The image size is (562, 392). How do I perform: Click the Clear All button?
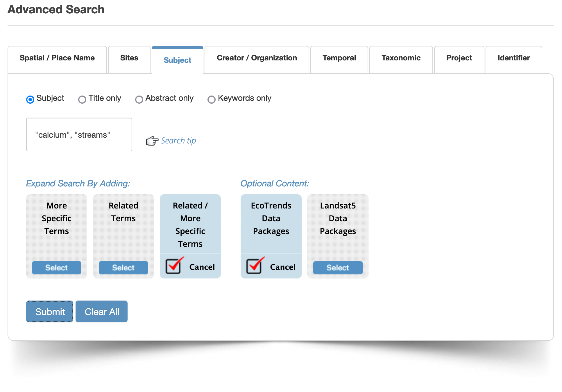click(102, 312)
